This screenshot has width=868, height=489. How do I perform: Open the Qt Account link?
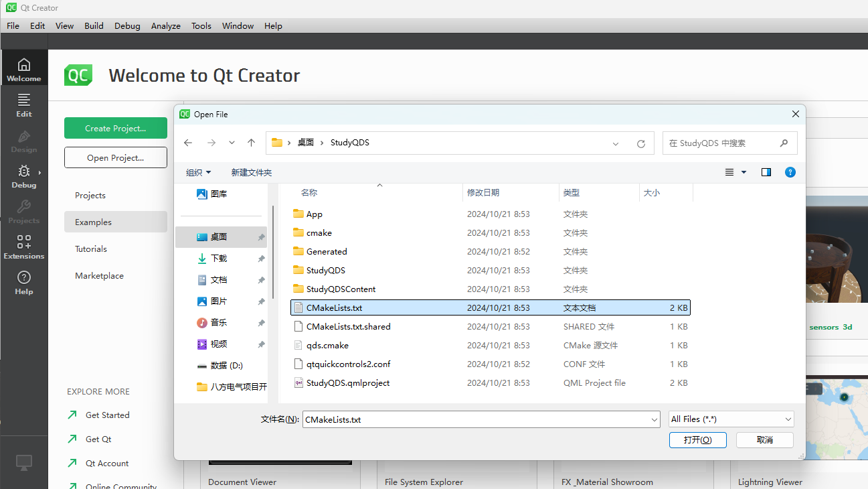(107, 464)
